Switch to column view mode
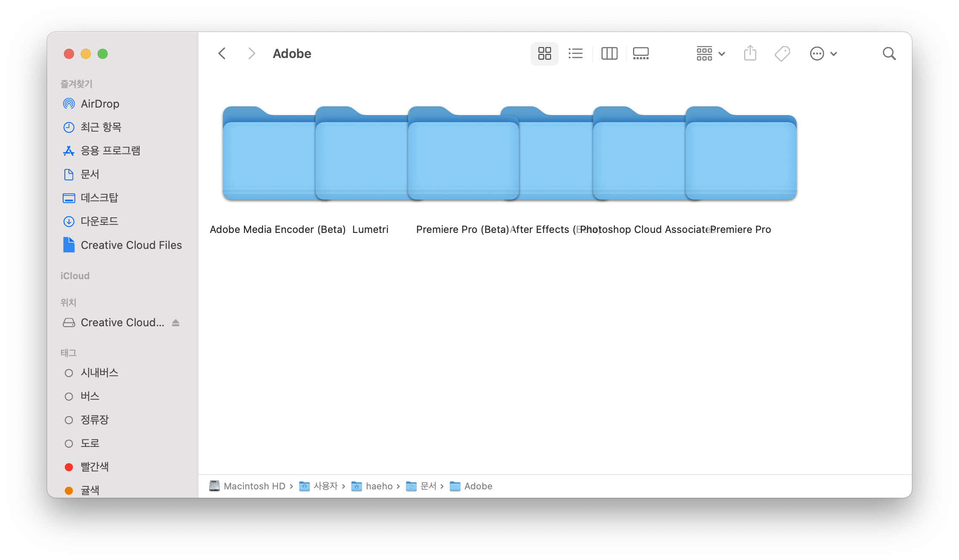Image resolution: width=959 pixels, height=560 pixels. pyautogui.click(x=609, y=54)
